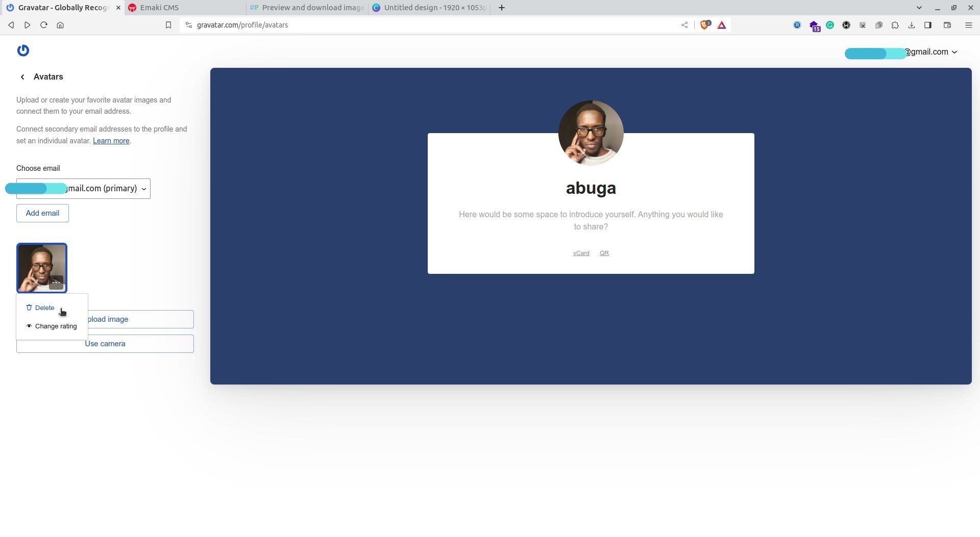Click the share icon in the address bar

pyautogui.click(x=684, y=25)
